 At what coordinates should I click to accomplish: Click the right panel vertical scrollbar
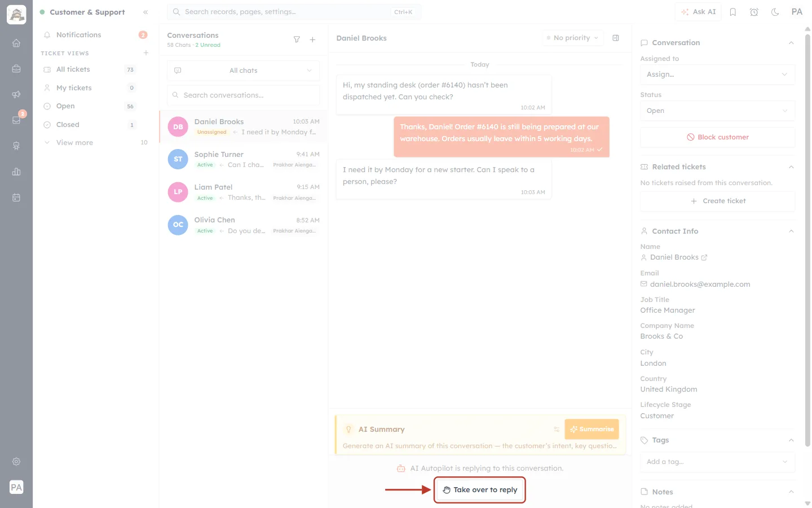click(807, 240)
